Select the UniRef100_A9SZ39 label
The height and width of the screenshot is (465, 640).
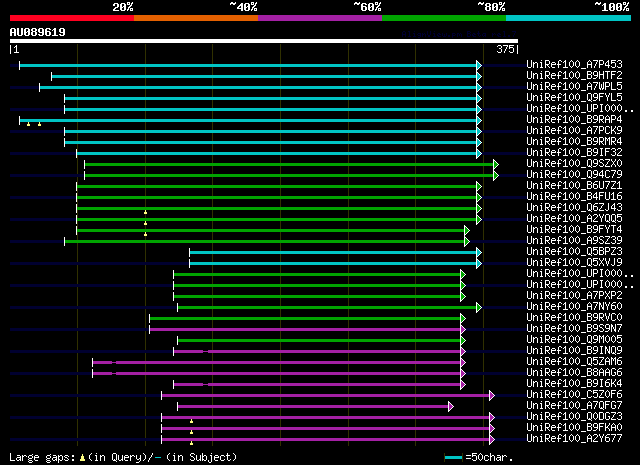(574, 241)
